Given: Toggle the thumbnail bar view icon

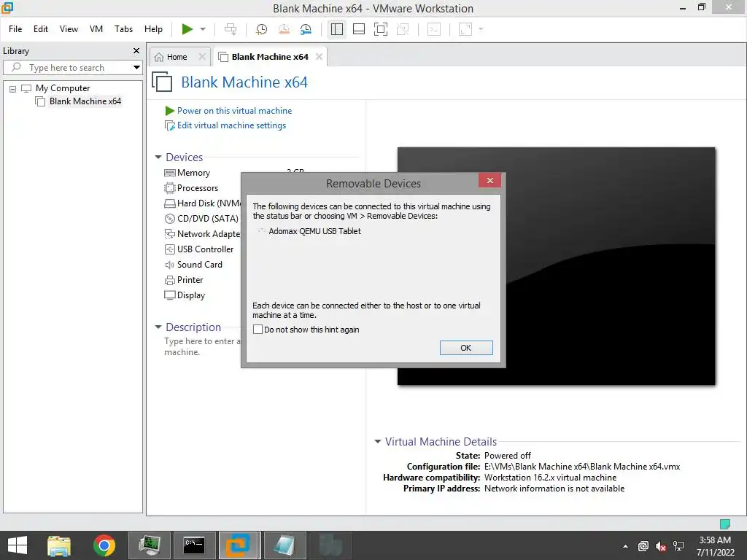Looking at the screenshot, I should point(359,29).
